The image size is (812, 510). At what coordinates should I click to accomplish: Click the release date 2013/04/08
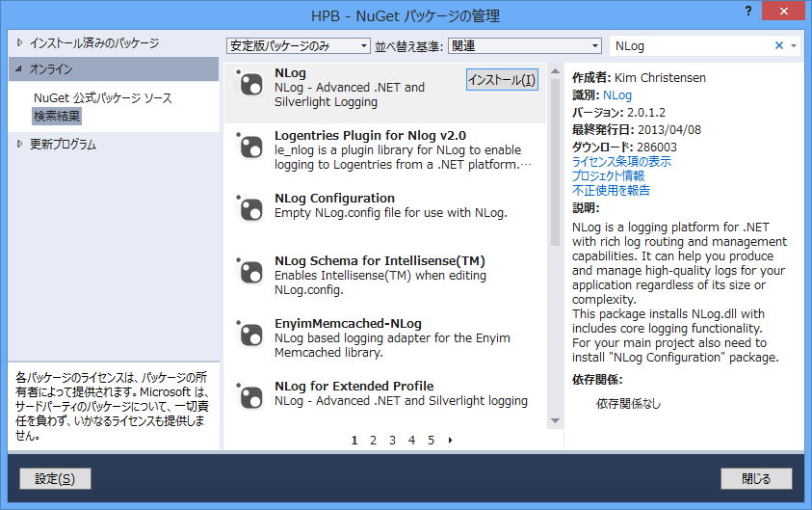(669, 129)
